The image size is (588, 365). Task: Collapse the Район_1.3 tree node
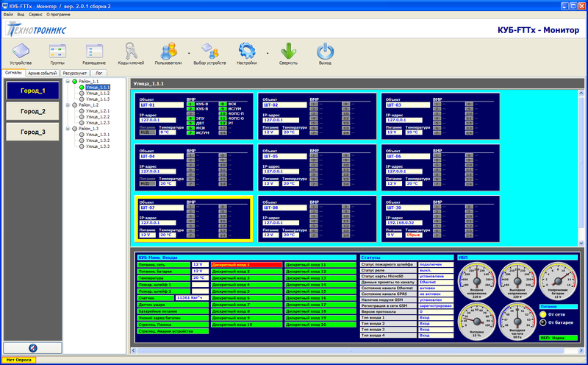coord(68,129)
